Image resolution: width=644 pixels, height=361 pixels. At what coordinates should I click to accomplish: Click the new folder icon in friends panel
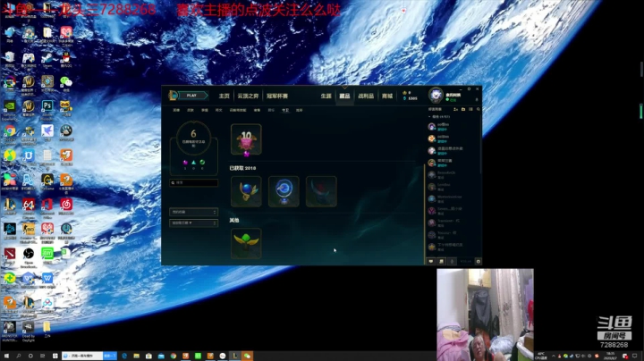click(x=463, y=110)
